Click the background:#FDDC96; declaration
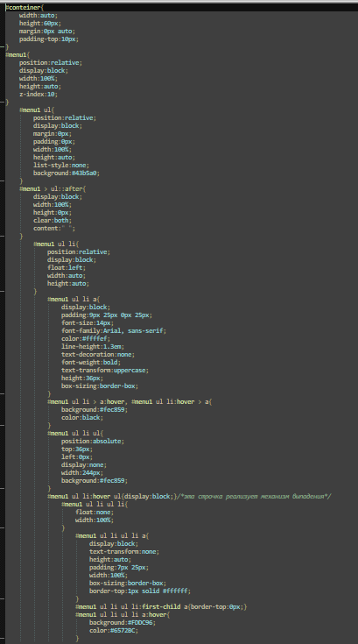Image resolution: width=358 pixels, height=644 pixels. (x=123, y=623)
